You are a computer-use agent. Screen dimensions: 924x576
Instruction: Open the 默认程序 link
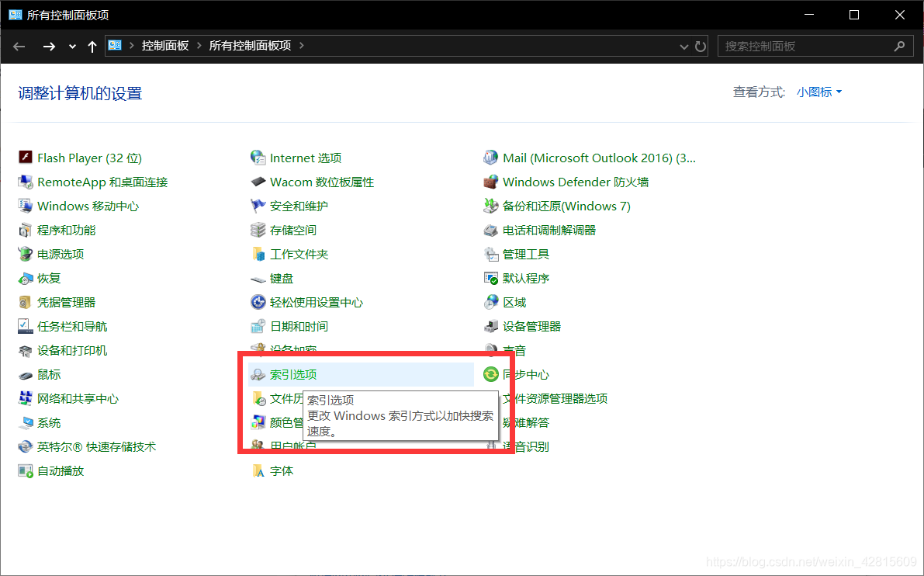526,278
